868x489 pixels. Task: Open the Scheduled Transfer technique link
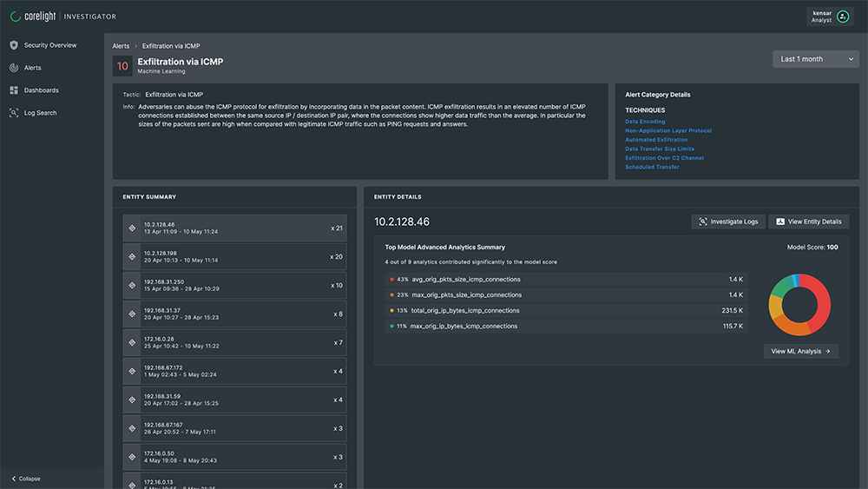[652, 167]
